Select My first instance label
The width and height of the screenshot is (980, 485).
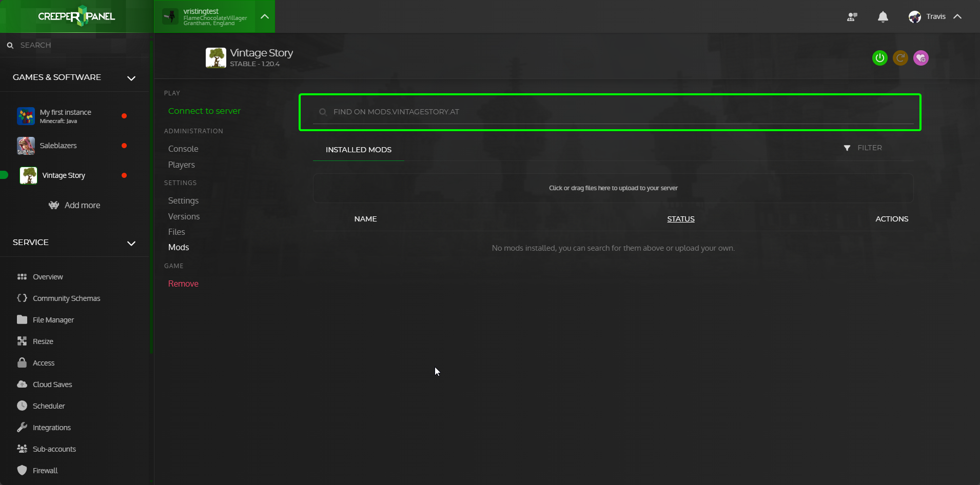[x=66, y=112]
